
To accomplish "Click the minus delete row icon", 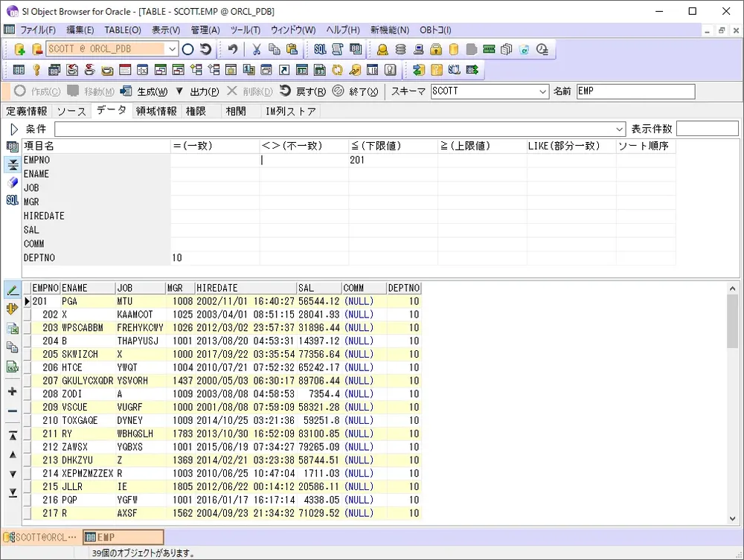I will click(x=13, y=411).
